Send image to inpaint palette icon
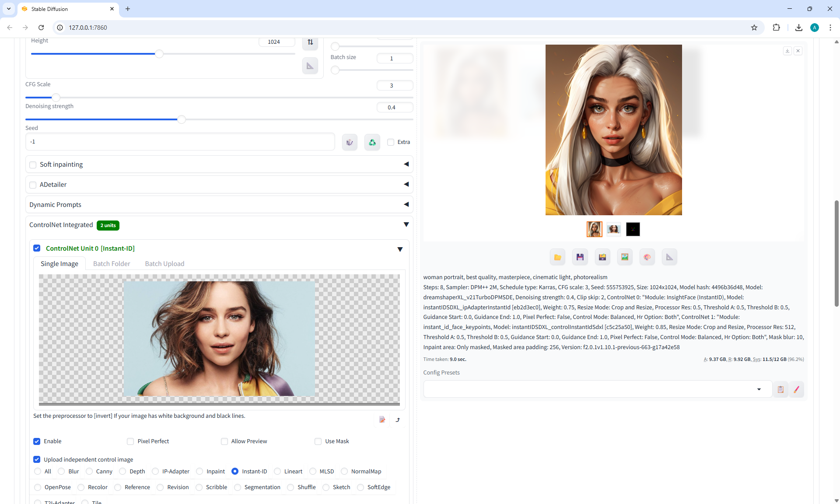840x504 pixels. (x=647, y=257)
